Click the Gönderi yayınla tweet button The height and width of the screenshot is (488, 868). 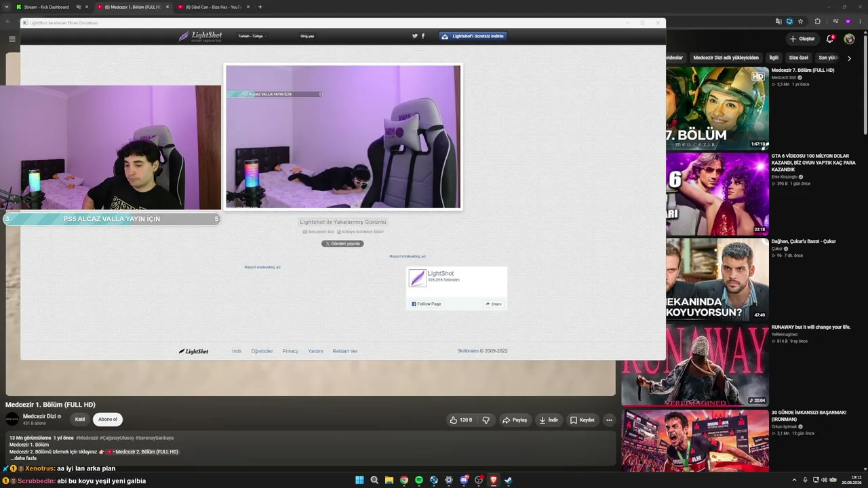click(x=342, y=243)
